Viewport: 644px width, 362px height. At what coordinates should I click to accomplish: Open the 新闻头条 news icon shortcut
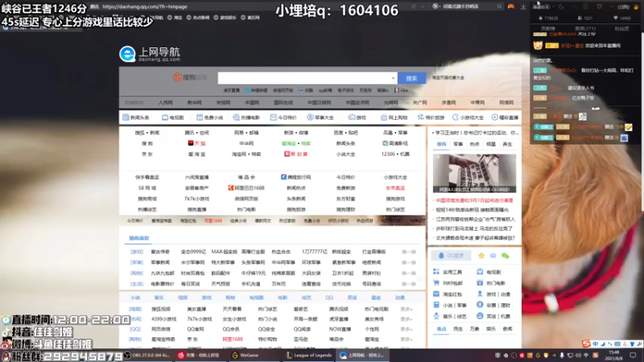[x=136, y=117]
